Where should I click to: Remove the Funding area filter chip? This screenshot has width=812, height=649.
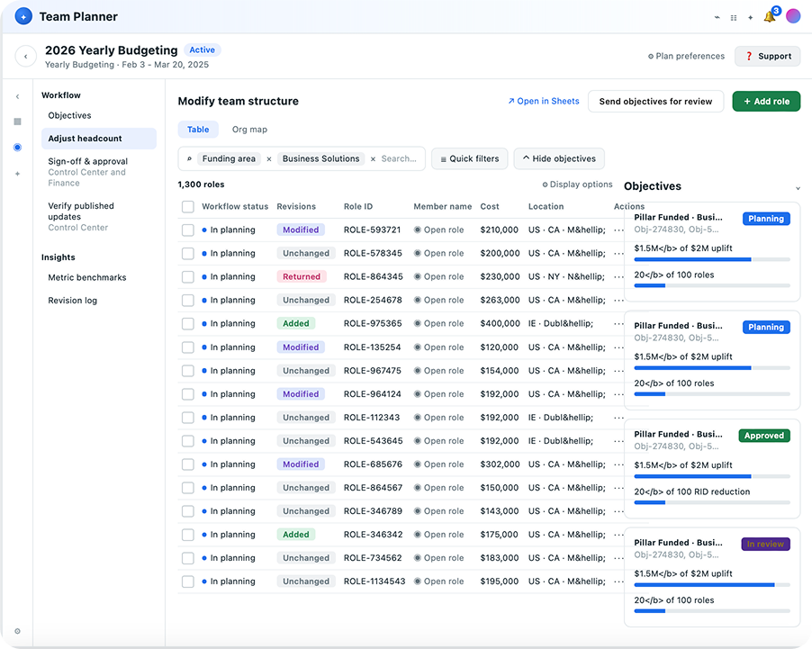click(x=269, y=159)
